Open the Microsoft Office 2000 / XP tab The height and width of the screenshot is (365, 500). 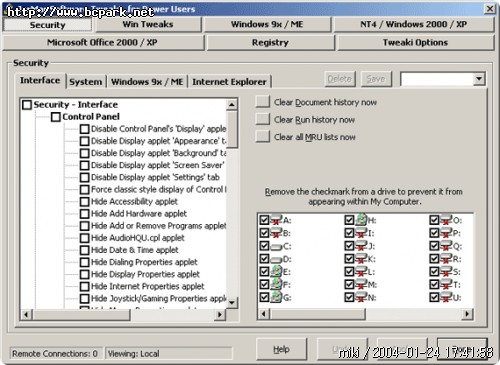tap(103, 43)
